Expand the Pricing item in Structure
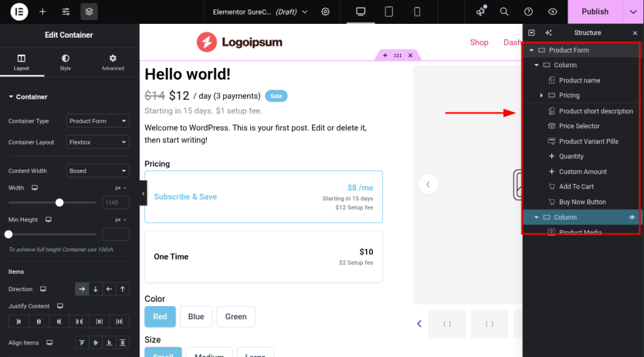 point(541,96)
